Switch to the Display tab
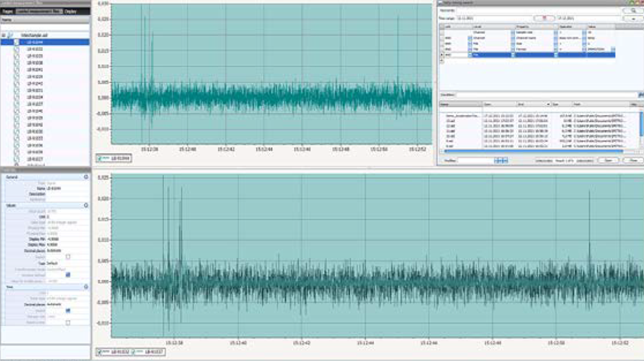 (71, 11)
